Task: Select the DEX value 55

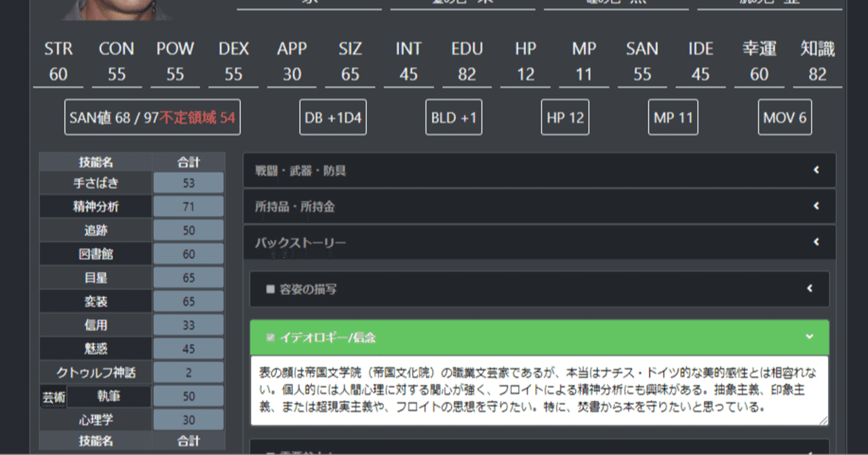Action: pyautogui.click(x=233, y=75)
